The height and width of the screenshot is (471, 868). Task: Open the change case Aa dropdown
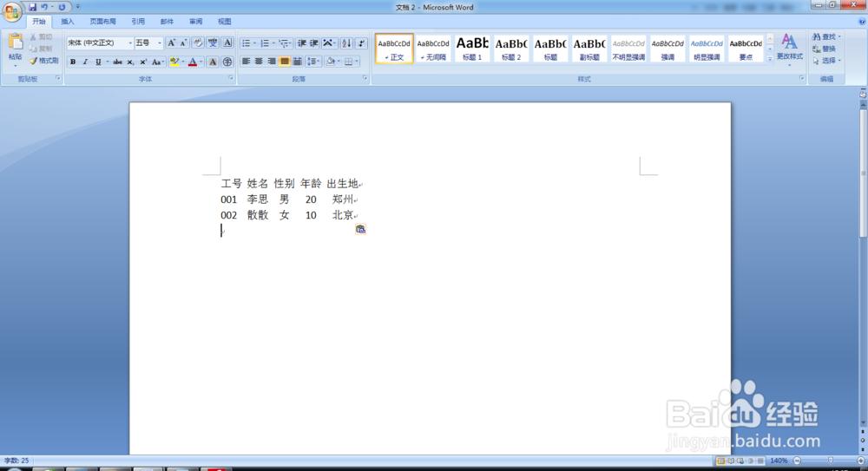pyautogui.click(x=158, y=62)
